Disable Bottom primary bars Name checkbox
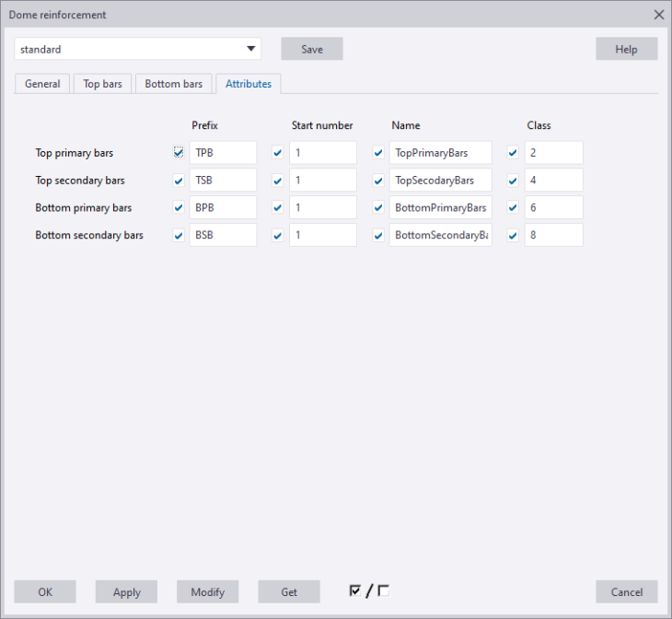Screen dimensions: 672x619 click(378, 208)
